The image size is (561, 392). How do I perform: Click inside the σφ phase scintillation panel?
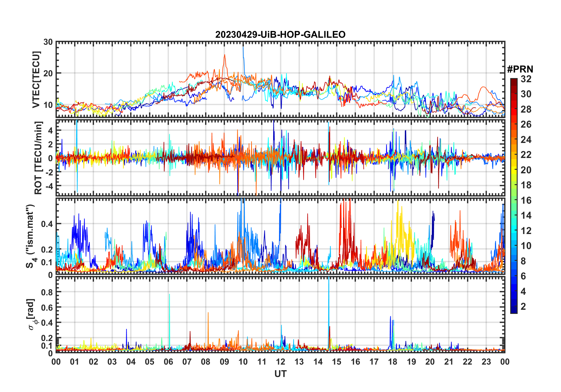pos(280,315)
